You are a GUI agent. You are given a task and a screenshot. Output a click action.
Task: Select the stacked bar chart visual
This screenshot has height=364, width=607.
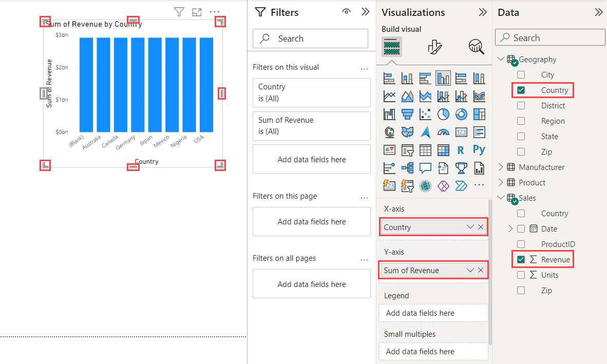[389, 79]
